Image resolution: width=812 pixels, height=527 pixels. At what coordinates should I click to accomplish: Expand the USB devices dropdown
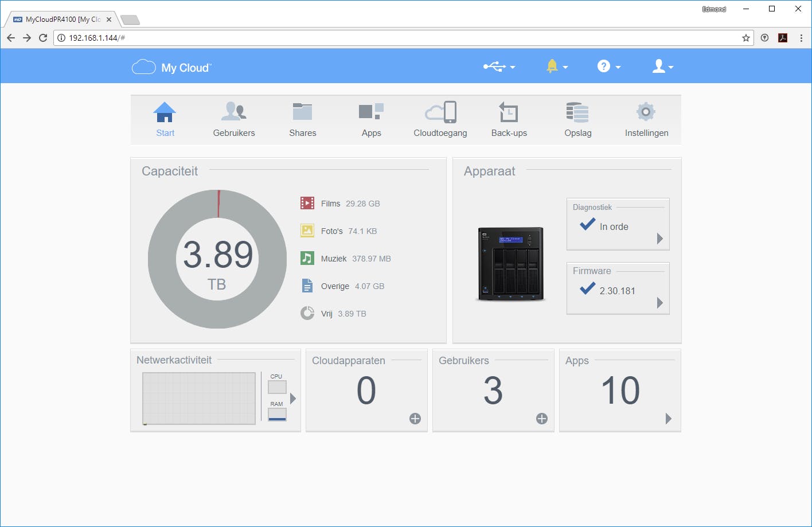point(499,67)
